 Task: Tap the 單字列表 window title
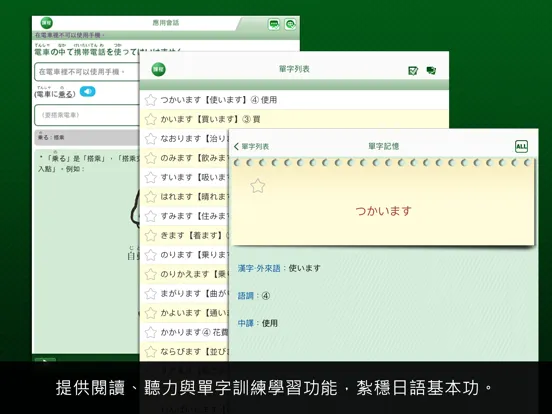(x=294, y=69)
